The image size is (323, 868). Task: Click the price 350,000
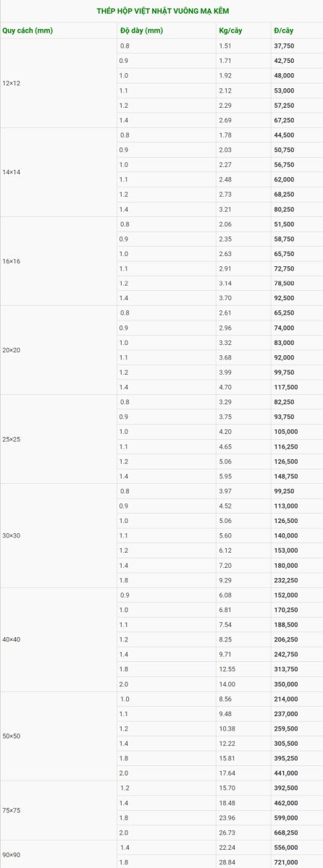286,684
